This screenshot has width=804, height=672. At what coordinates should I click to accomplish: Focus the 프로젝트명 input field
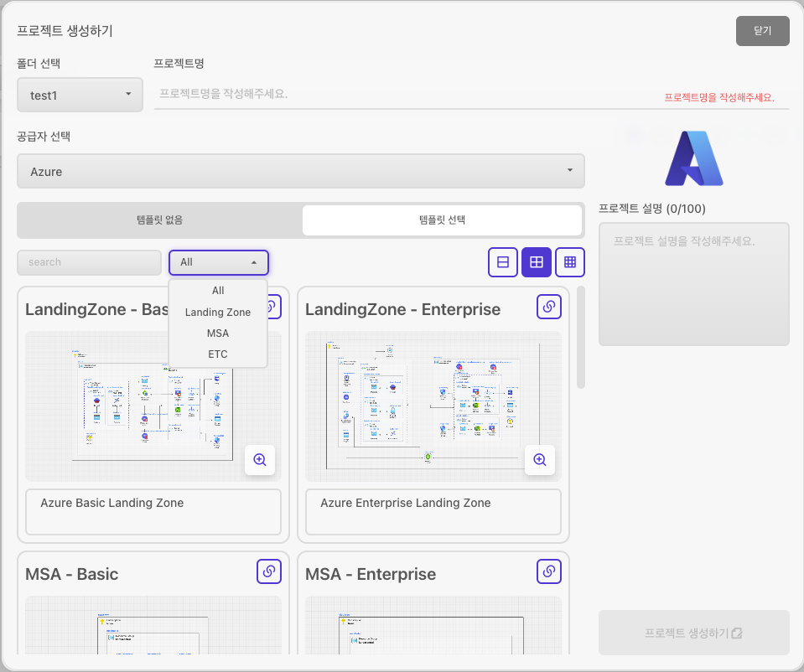pyautogui.click(x=402, y=94)
